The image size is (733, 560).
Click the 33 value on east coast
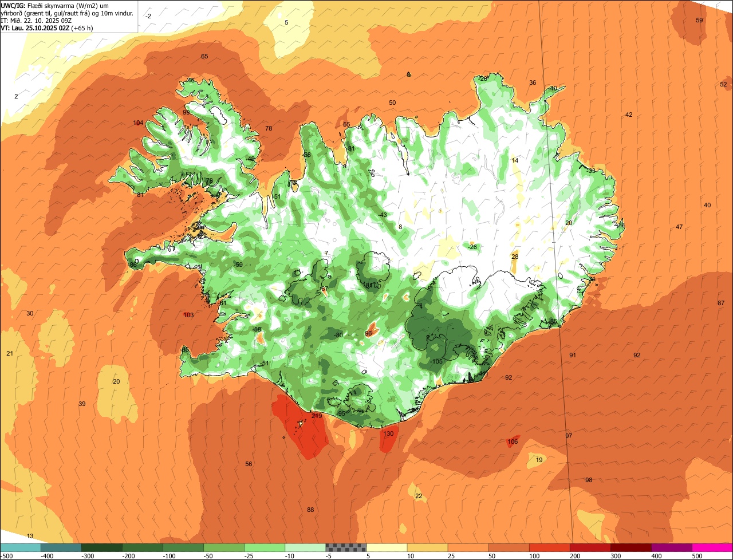click(592, 171)
